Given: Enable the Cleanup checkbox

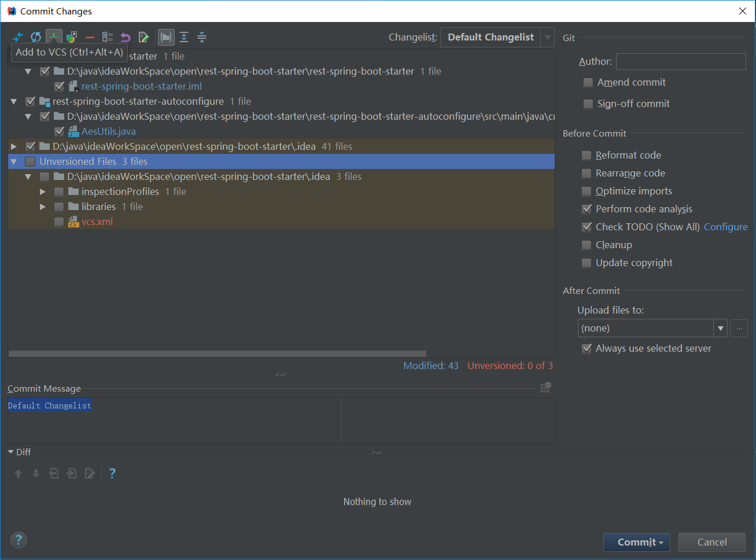Looking at the screenshot, I should pyautogui.click(x=587, y=245).
